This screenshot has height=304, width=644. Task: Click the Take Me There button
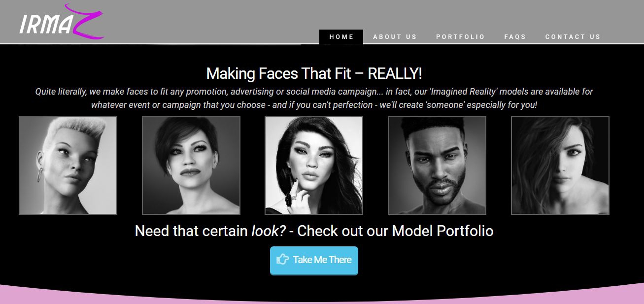(x=314, y=260)
